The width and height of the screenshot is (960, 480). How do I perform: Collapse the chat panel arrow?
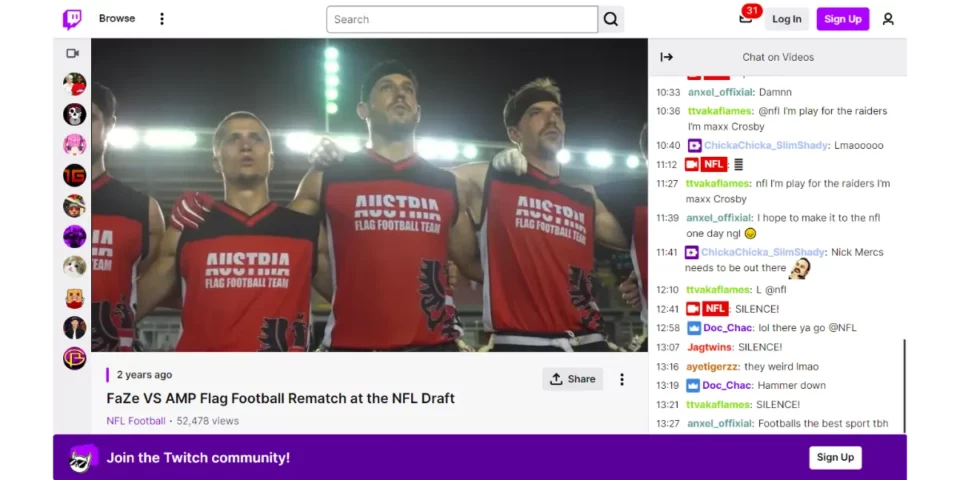667,57
